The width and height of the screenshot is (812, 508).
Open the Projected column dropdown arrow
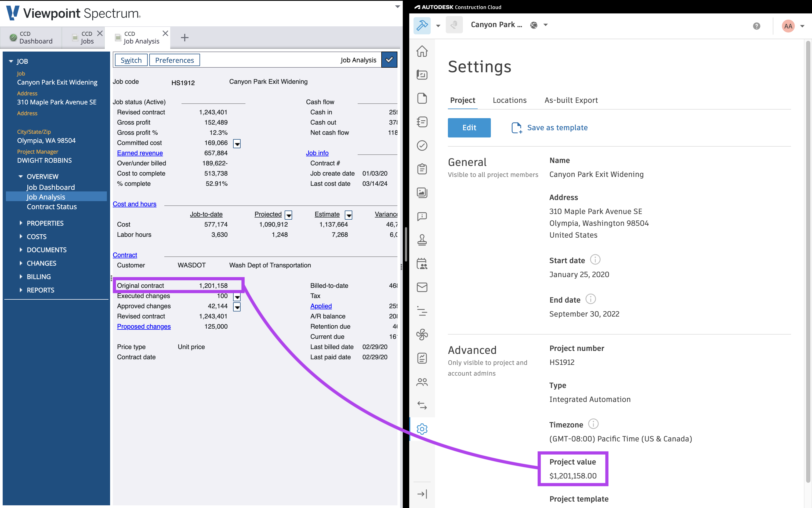click(x=289, y=215)
